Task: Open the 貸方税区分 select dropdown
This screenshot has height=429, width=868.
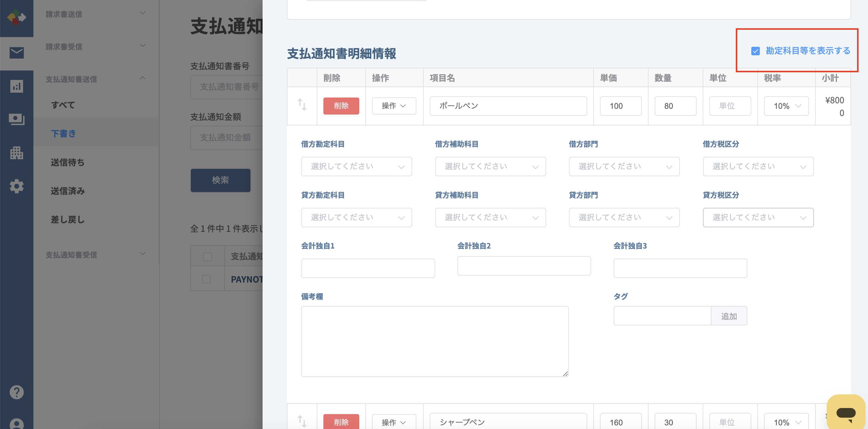Action: coord(758,218)
